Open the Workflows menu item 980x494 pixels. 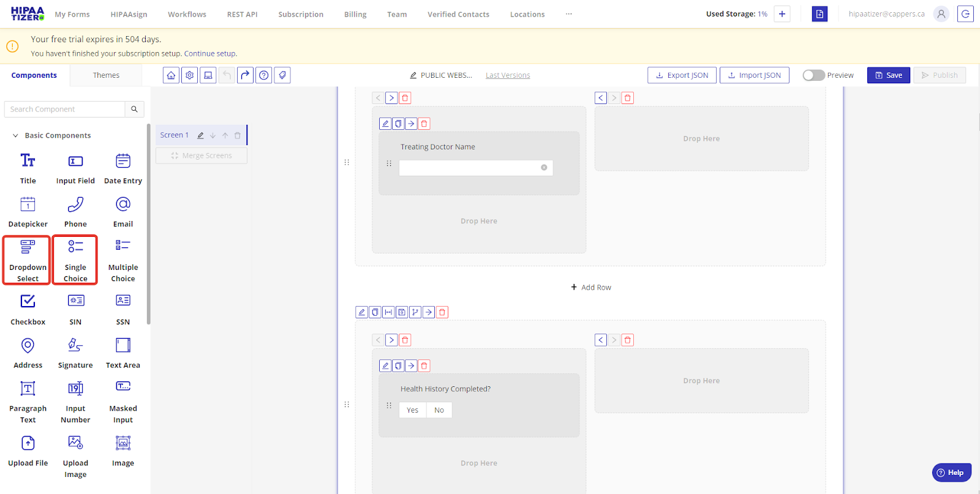click(x=187, y=14)
